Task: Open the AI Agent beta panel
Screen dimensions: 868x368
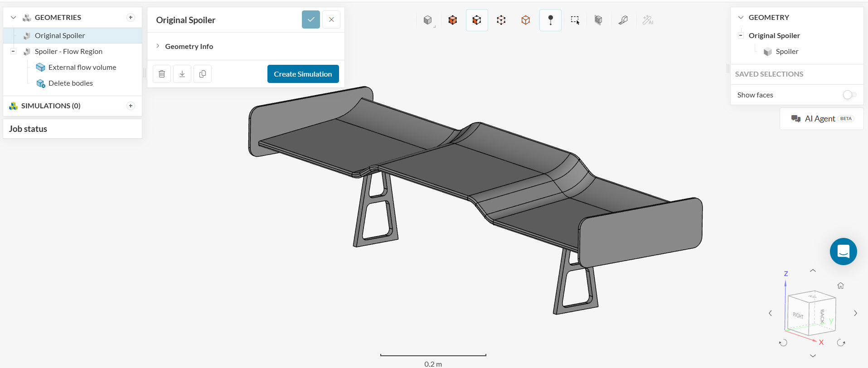Action: [x=821, y=119]
